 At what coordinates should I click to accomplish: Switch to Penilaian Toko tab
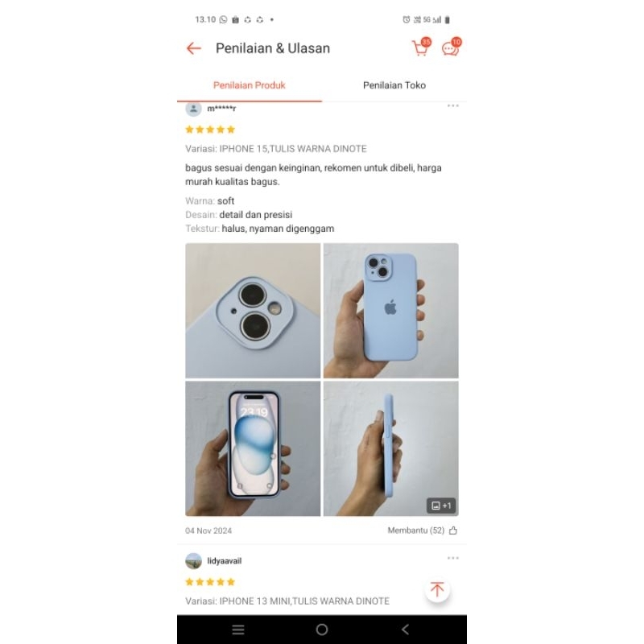[394, 85]
